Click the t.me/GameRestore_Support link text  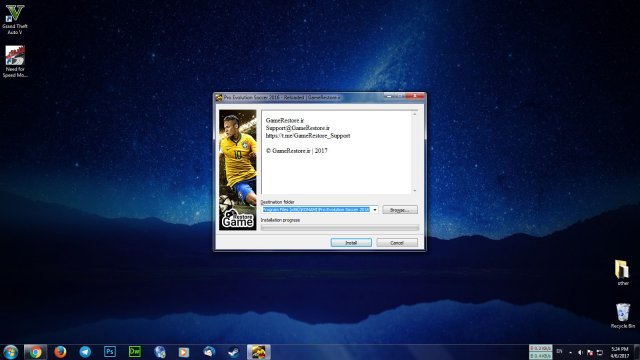click(x=308, y=136)
